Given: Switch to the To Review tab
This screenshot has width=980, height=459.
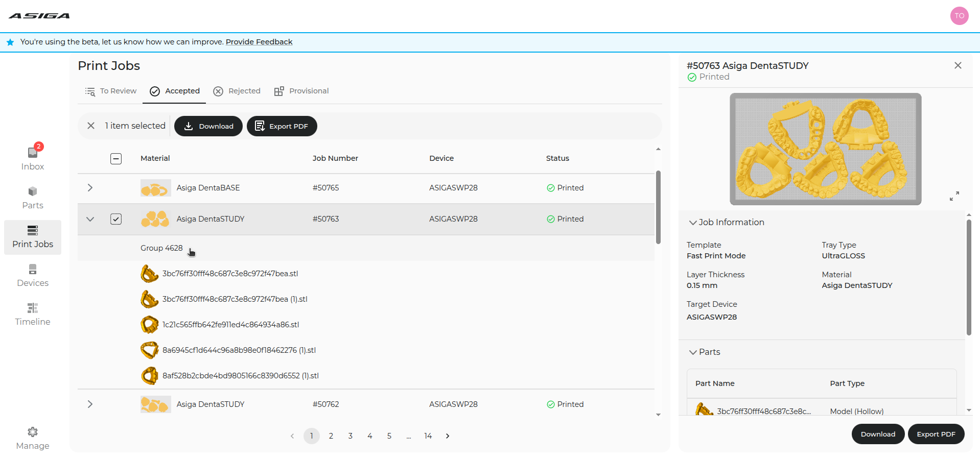Looking at the screenshot, I should tap(111, 91).
